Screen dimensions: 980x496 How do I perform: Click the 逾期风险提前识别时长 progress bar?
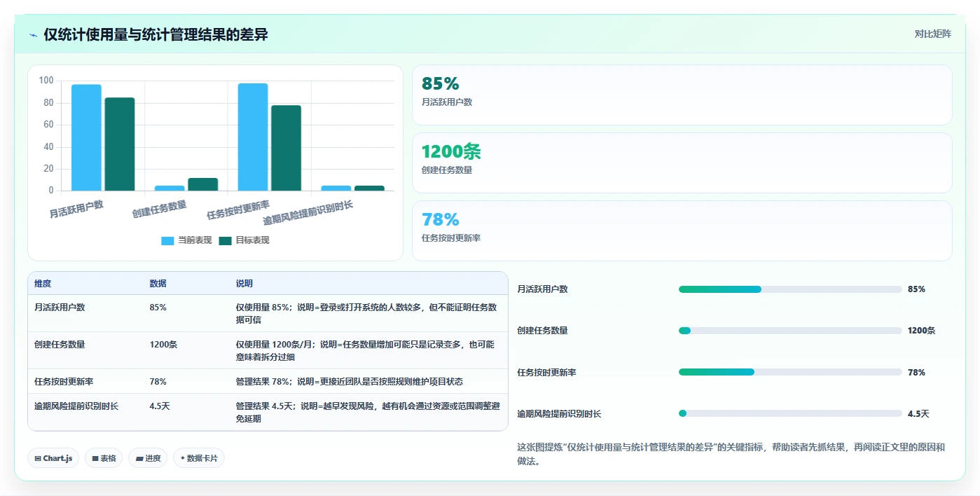click(790, 413)
